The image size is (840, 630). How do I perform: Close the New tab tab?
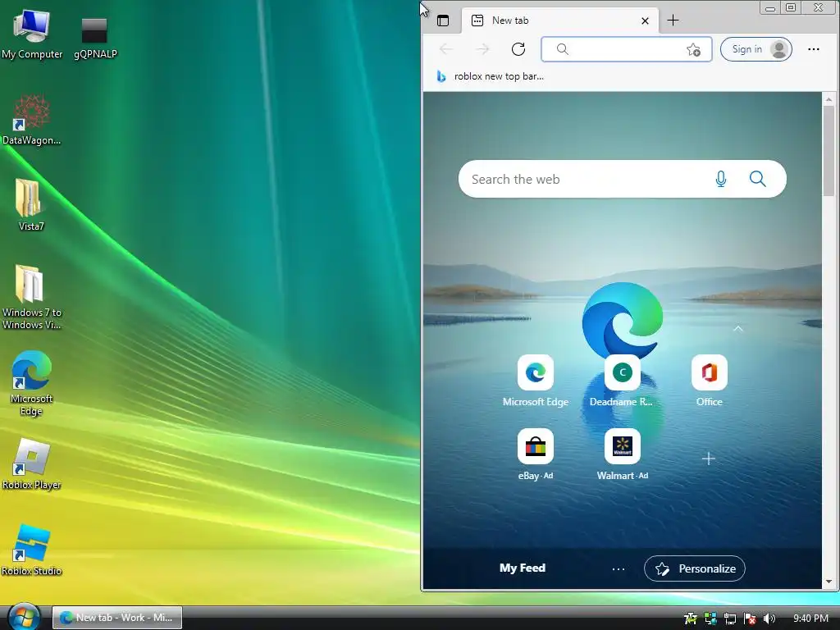(645, 21)
